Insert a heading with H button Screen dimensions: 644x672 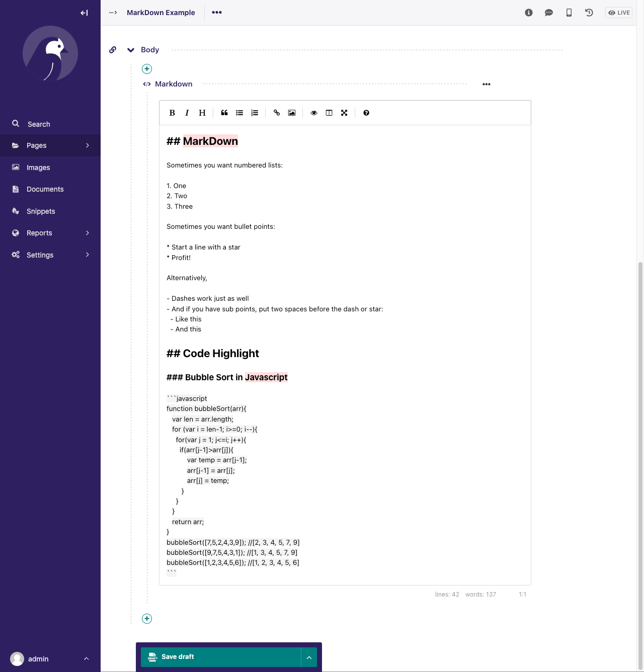[202, 113]
